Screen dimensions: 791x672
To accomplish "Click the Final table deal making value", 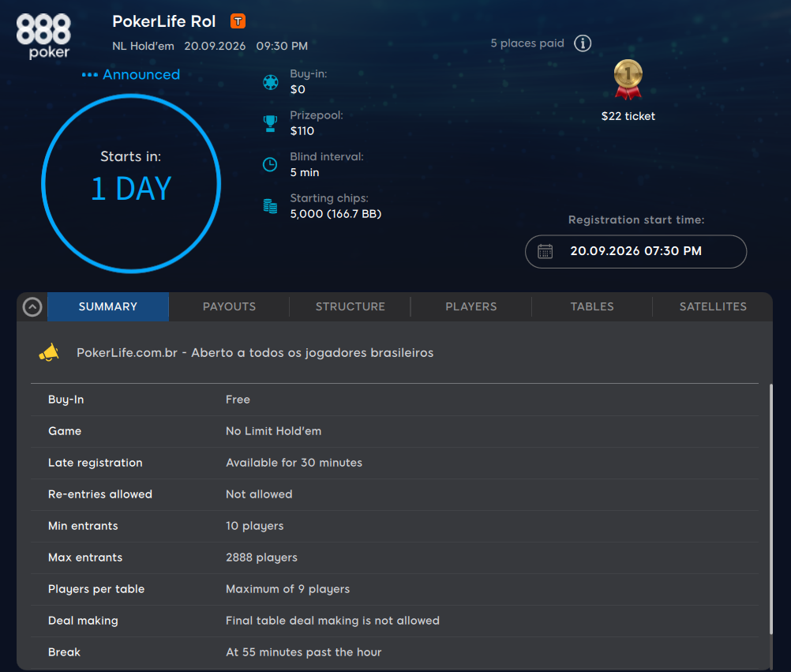I will pyautogui.click(x=332, y=621).
